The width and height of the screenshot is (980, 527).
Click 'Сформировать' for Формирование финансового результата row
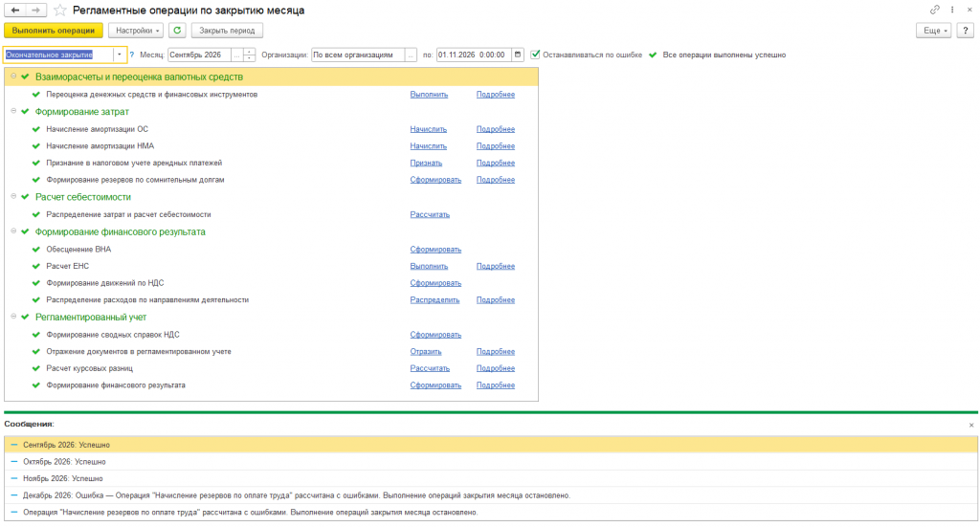tap(435, 385)
